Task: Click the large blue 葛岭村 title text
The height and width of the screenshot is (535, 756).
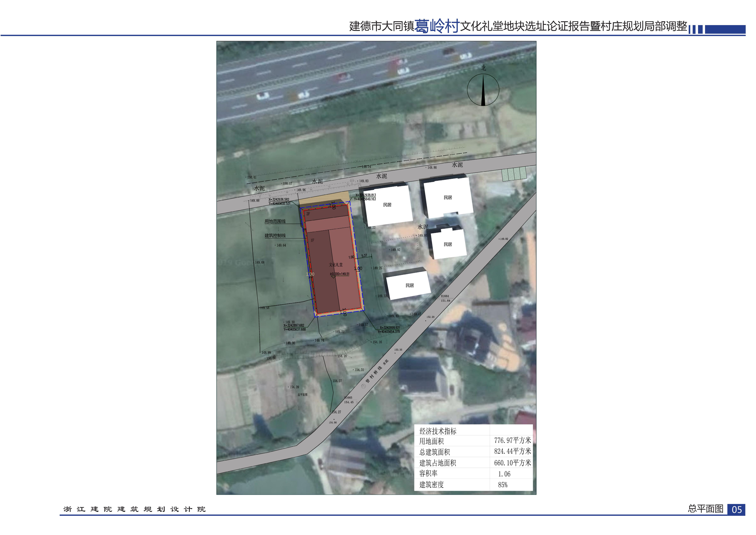Action: click(437, 26)
